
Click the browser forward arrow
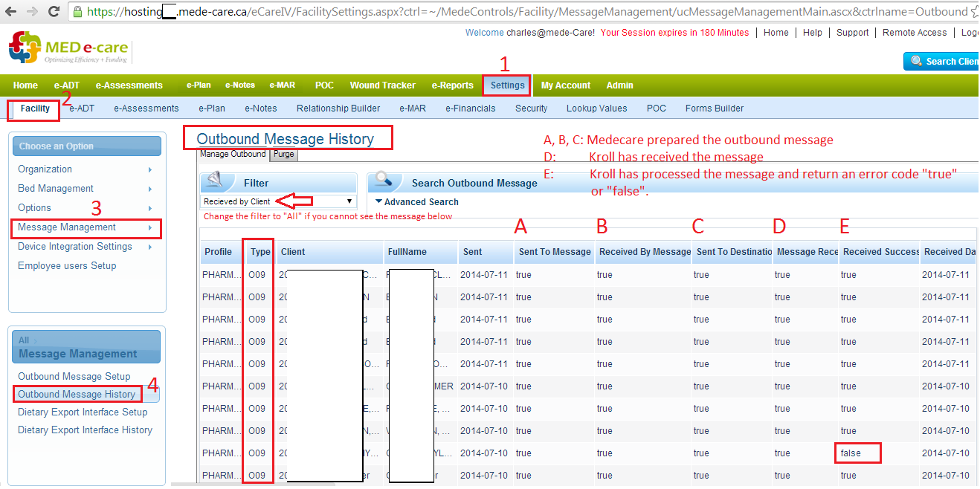(x=32, y=12)
